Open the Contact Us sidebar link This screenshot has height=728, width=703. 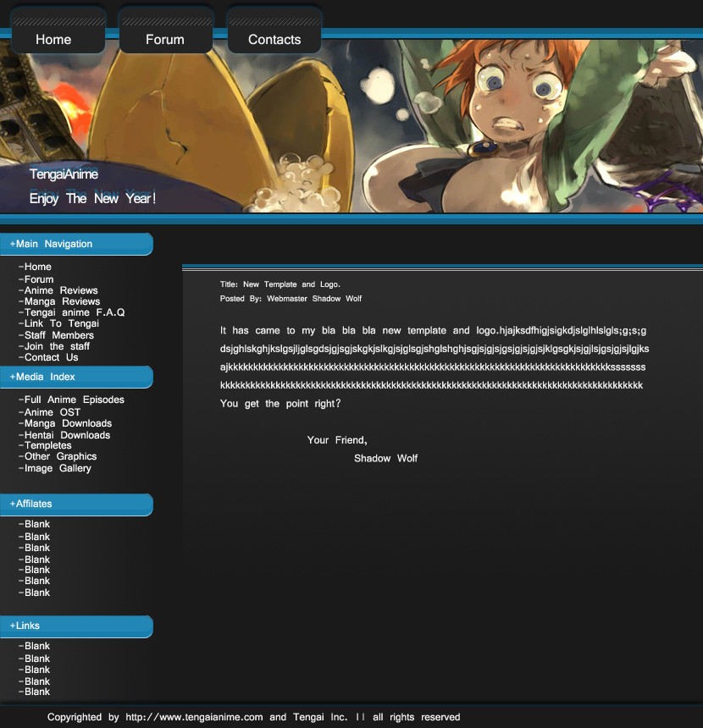pos(49,357)
